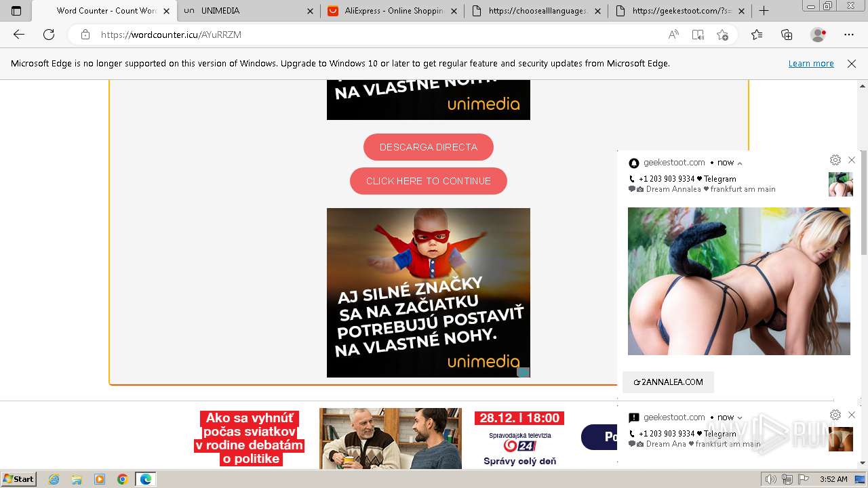Click the DESCARGA DIRECTA button
This screenshot has height=488, width=868.
429,147
